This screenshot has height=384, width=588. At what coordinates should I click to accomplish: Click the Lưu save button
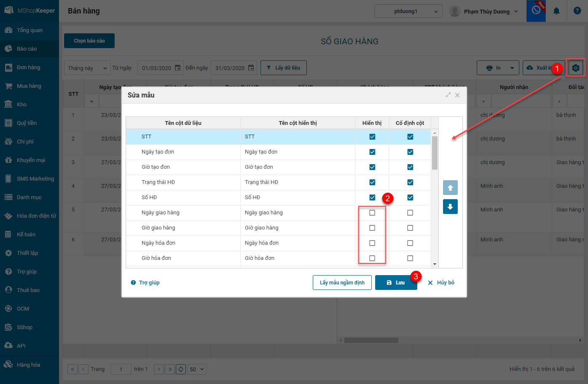(x=396, y=283)
